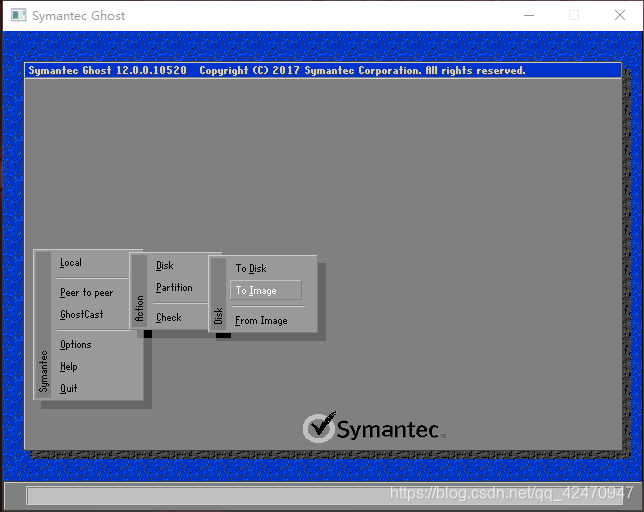Click the Ghost version copyright banner
The image size is (644, 512).
[323, 71]
